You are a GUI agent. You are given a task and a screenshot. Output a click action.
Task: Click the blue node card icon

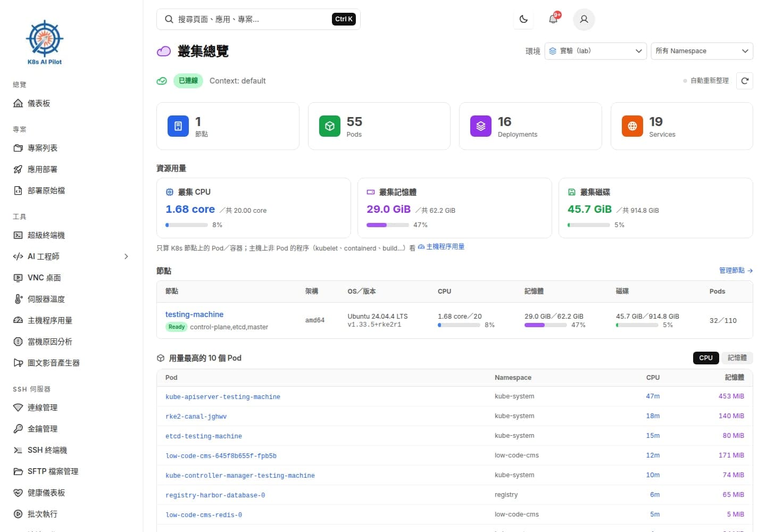pyautogui.click(x=178, y=126)
